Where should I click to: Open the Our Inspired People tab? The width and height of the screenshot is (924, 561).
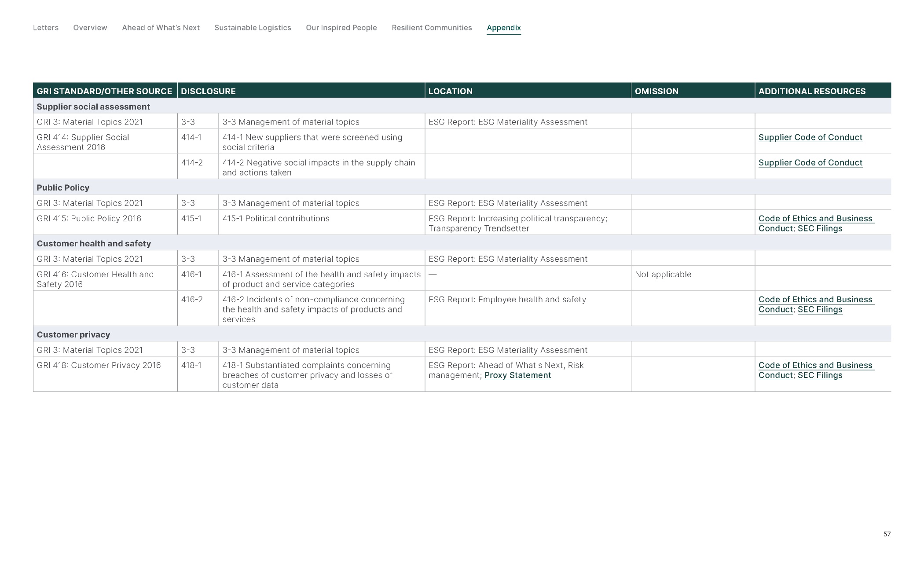(x=341, y=28)
